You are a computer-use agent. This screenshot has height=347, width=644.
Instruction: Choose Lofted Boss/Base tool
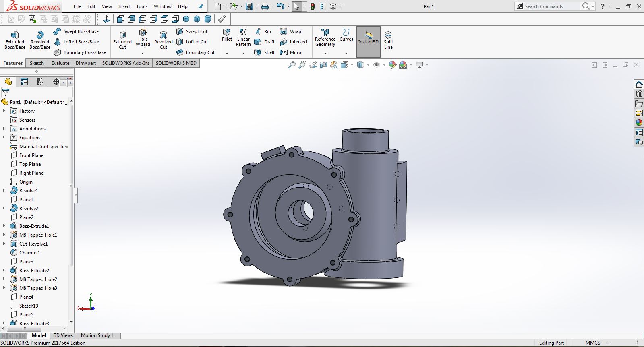77,42
